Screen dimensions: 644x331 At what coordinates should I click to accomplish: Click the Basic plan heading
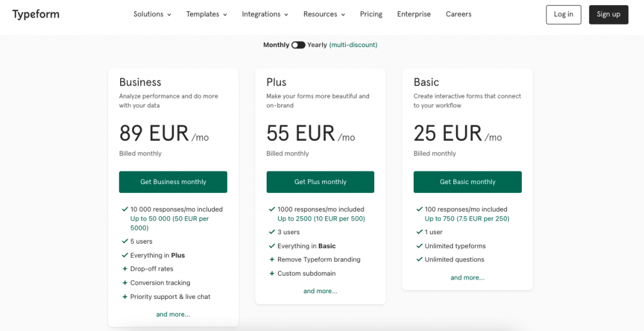426,82
